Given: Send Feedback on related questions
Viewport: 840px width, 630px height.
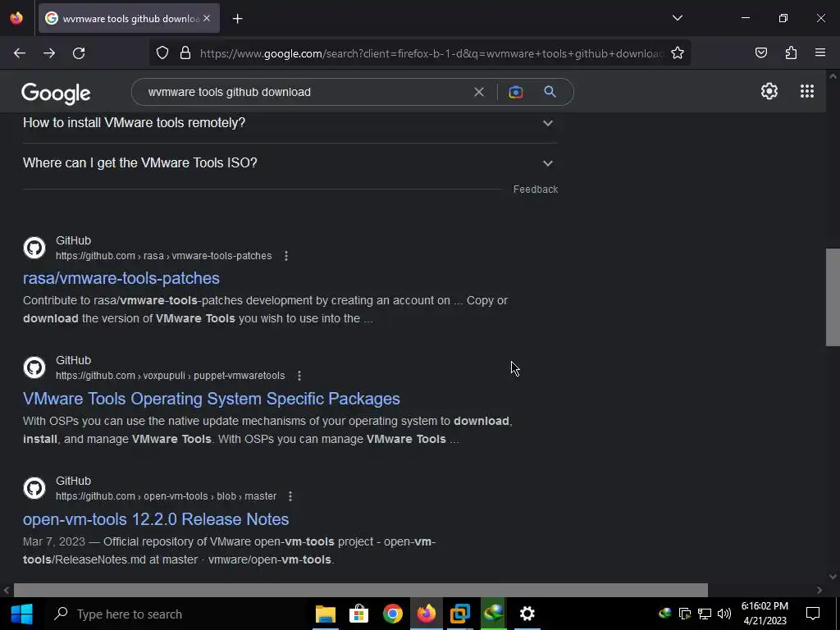Looking at the screenshot, I should click(535, 189).
